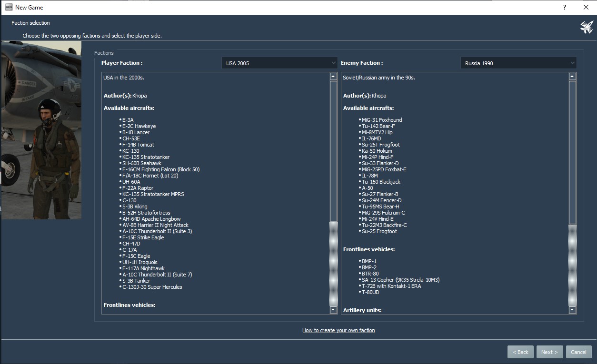Click 'T-72B with Kontakt-1 ERA' entry
Screen dimensions: 597x364
391,286
